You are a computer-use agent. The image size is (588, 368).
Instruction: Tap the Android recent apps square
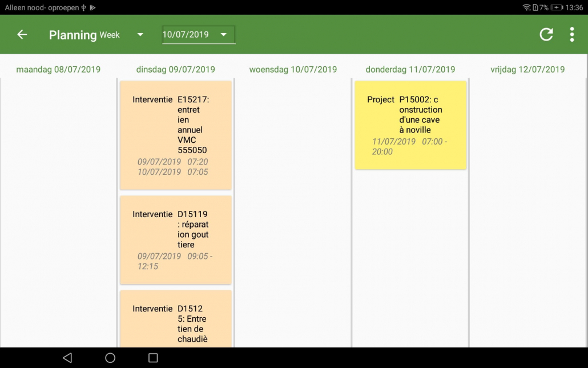pos(153,358)
